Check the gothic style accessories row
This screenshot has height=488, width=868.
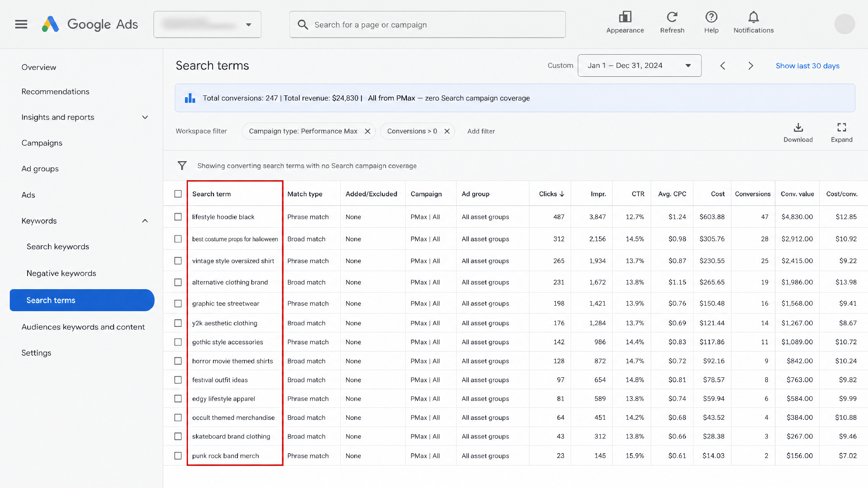click(178, 342)
